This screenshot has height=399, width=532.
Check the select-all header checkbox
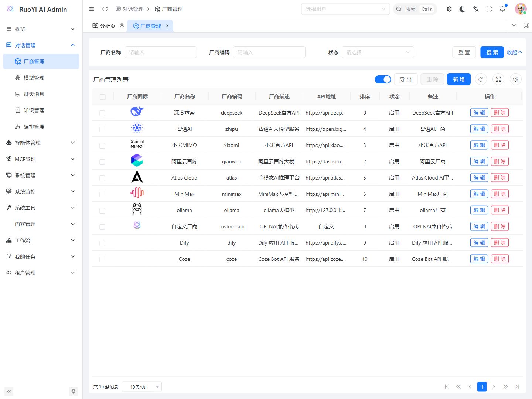pyautogui.click(x=103, y=97)
